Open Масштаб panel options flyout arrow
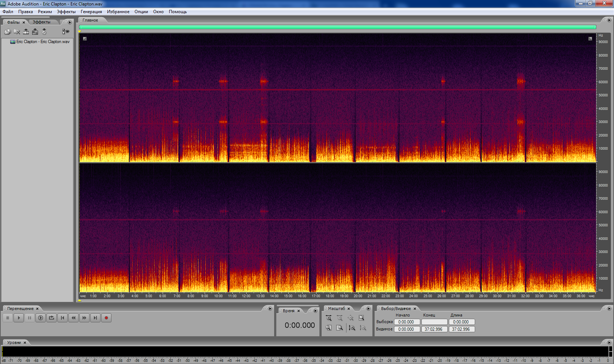 [x=368, y=309]
